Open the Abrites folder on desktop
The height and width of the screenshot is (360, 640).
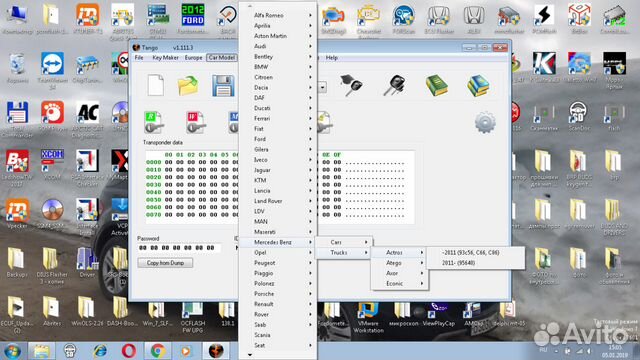pos(52,312)
